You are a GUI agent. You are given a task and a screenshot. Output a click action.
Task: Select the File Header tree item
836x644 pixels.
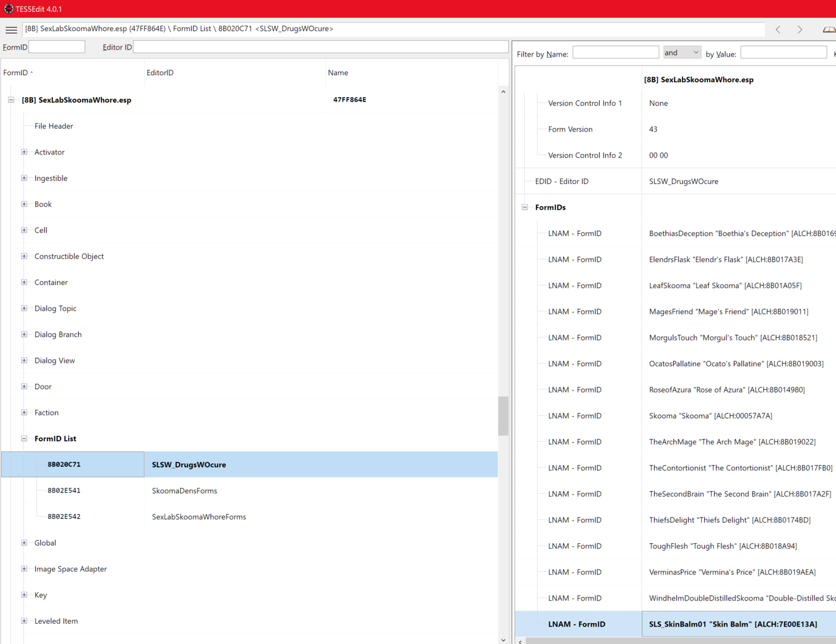pyautogui.click(x=54, y=126)
